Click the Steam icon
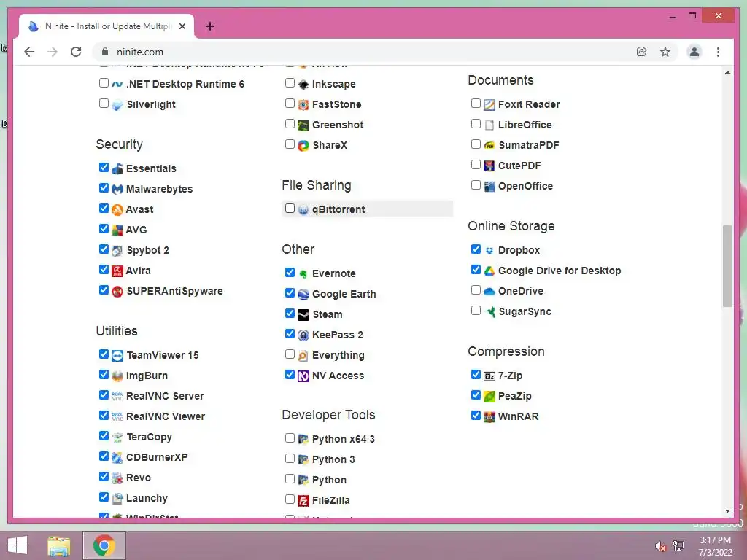This screenshot has width=747, height=560. (303, 315)
